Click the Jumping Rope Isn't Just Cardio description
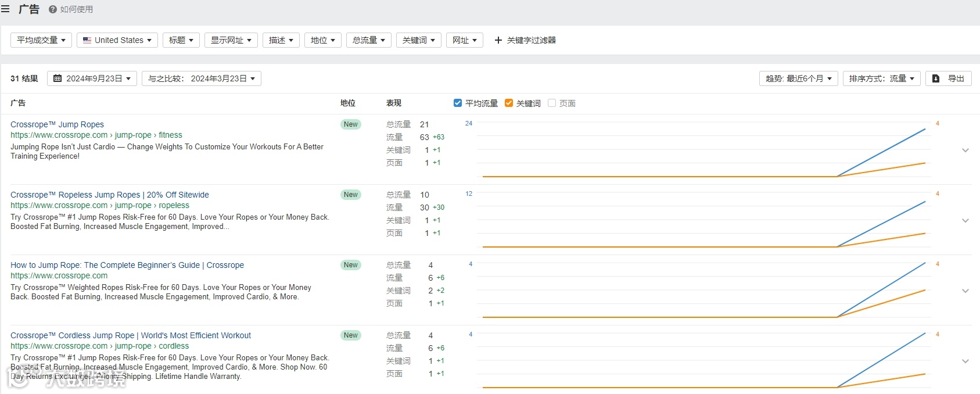Viewport: 980px width, 394px height. pos(167,151)
